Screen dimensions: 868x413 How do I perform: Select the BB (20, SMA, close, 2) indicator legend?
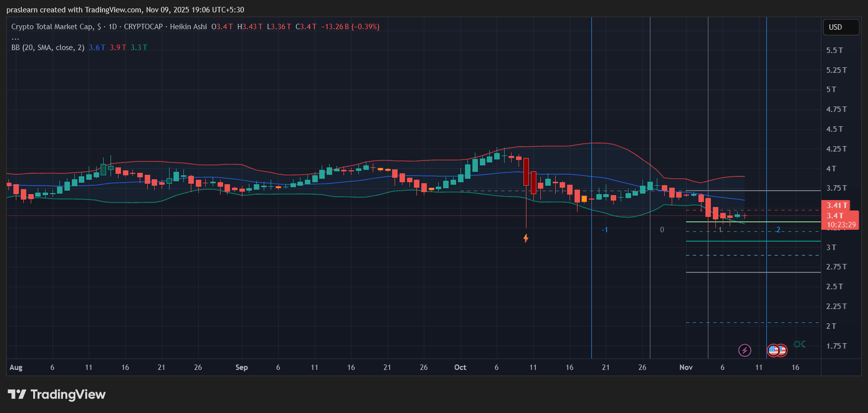pyautogui.click(x=48, y=48)
